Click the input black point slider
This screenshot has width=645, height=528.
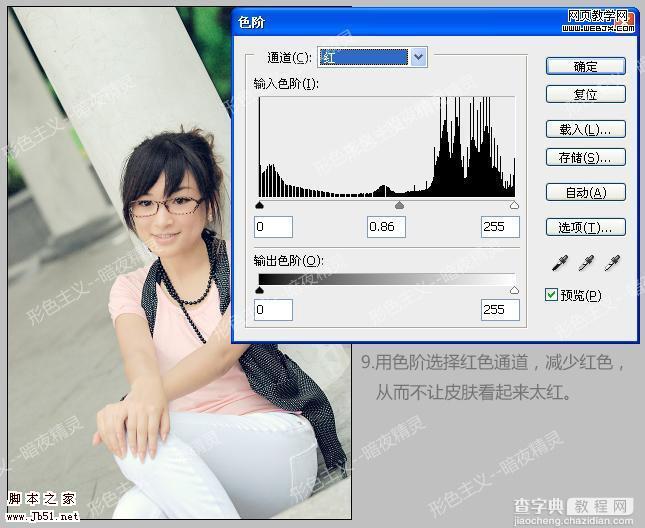[x=259, y=205]
